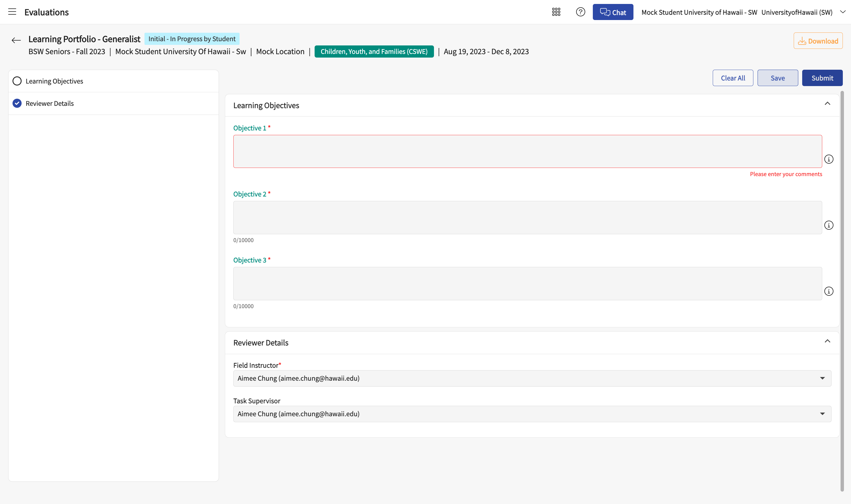Click into Objective 1 text field
851x504 pixels.
coord(527,152)
